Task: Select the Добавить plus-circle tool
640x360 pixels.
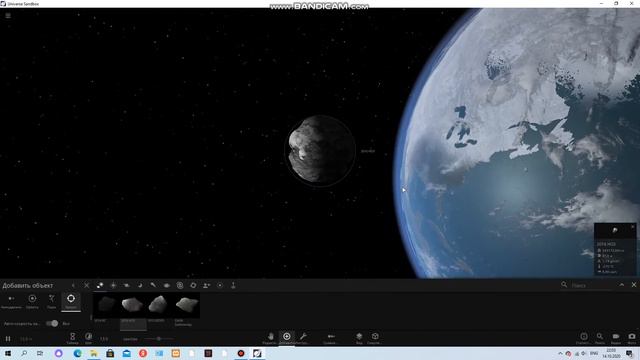Action: click(287, 338)
